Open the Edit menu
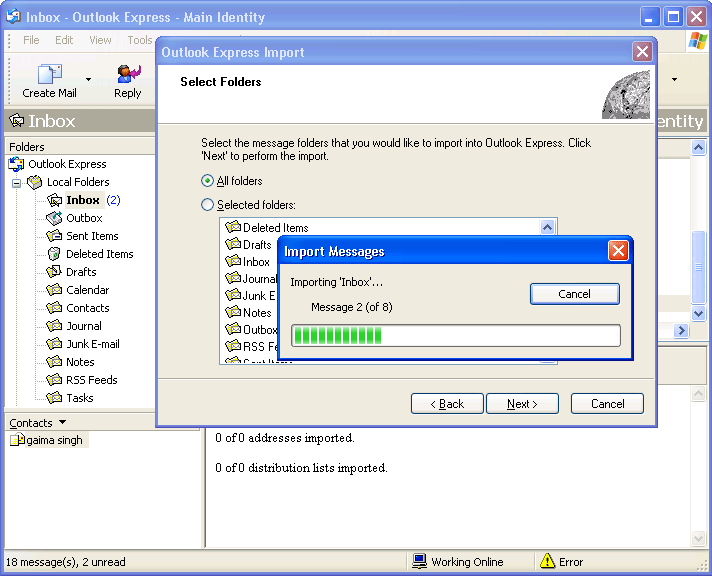Image resolution: width=712 pixels, height=576 pixels. pyautogui.click(x=64, y=40)
